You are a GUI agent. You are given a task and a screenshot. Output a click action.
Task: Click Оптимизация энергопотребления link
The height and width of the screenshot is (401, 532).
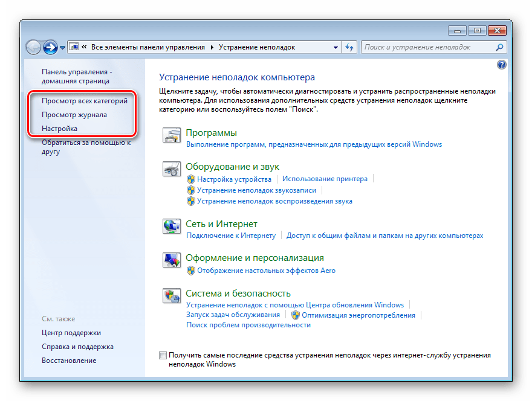point(358,315)
